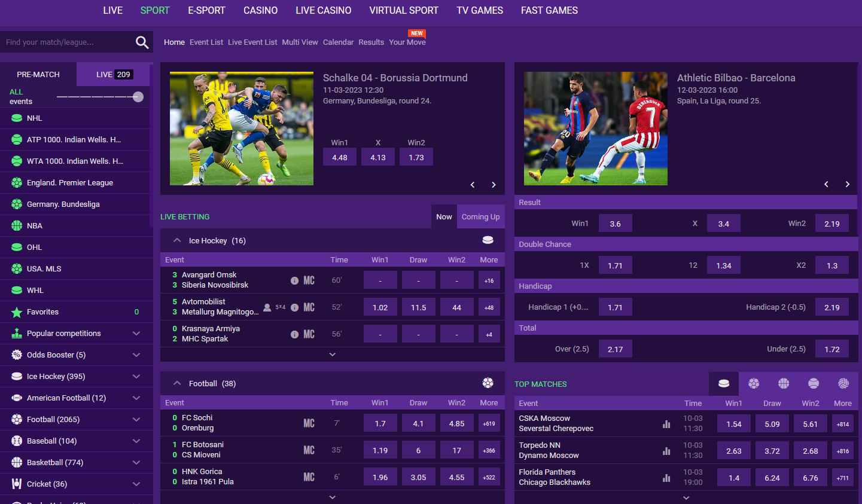Click the ball icon in the Football live header
This screenshot has height=504, width=862.
coord(488,383)
